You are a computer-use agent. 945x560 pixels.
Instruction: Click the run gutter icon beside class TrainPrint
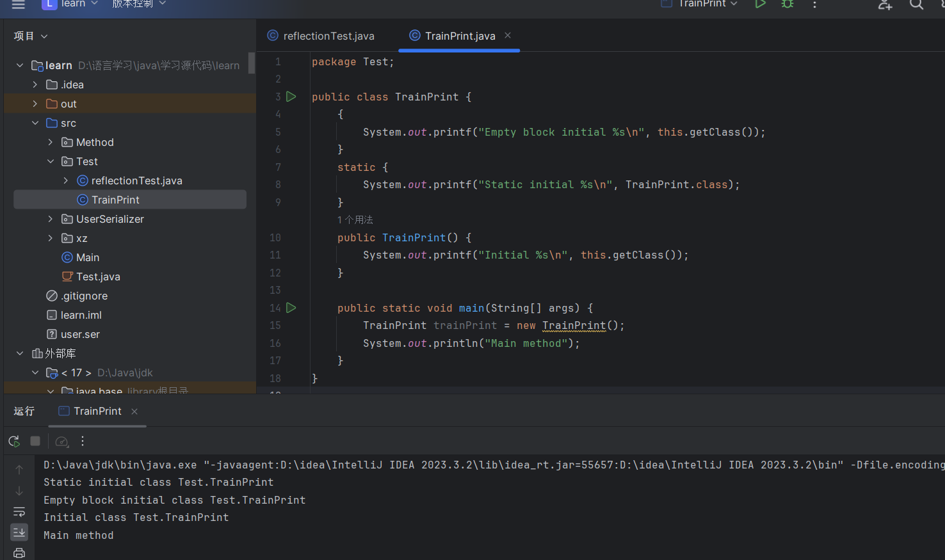coord(291,97)
